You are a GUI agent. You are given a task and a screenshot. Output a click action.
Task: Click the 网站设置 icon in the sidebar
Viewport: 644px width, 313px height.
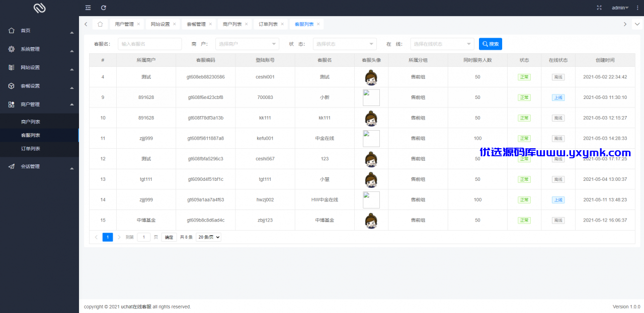11,67
